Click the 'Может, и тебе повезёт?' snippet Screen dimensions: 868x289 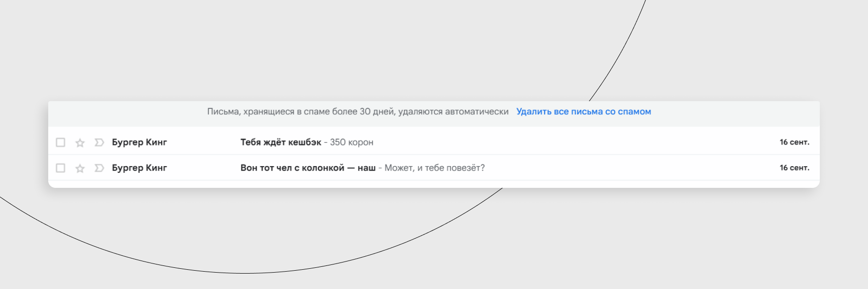coord(434,168)
